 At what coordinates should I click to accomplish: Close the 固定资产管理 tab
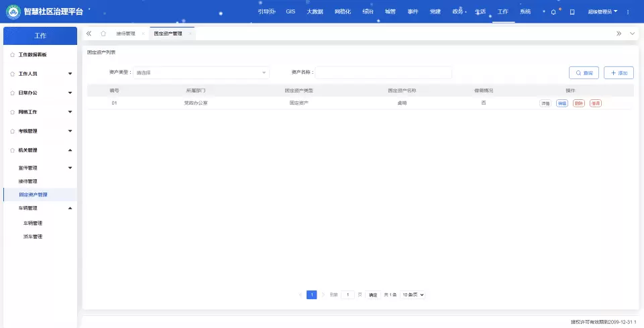coord(190,34)
